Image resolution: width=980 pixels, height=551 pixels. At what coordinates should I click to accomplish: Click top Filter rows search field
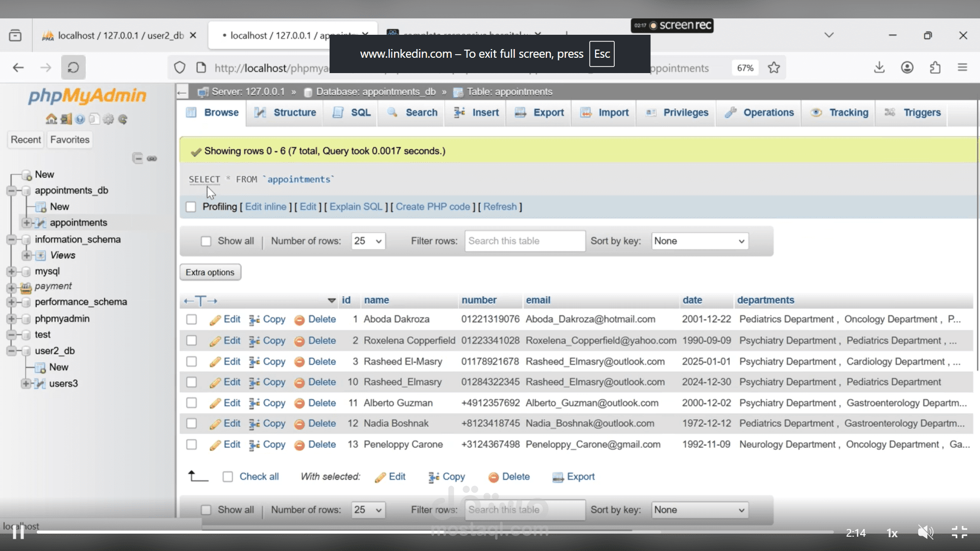click(x=525, y=241)
